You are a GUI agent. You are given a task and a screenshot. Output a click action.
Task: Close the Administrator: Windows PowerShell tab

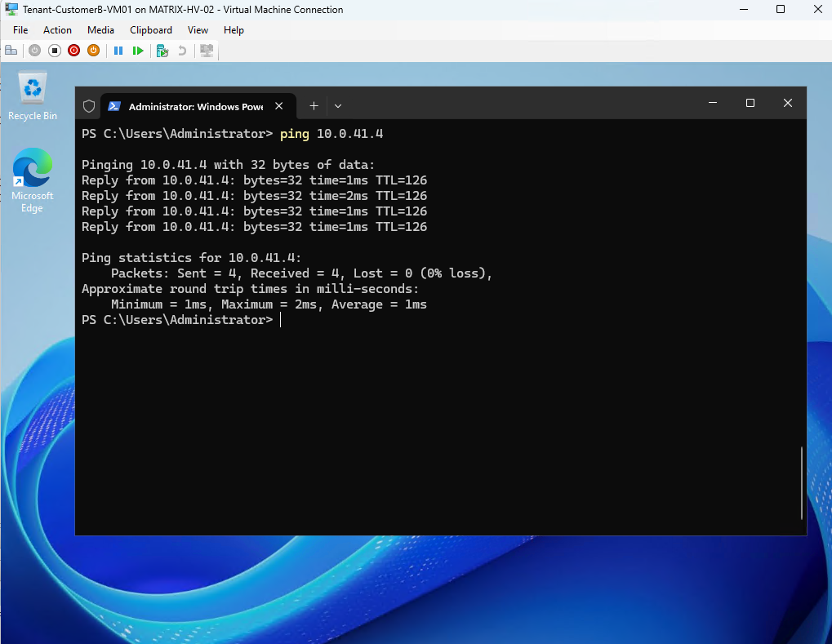[279, 106]
